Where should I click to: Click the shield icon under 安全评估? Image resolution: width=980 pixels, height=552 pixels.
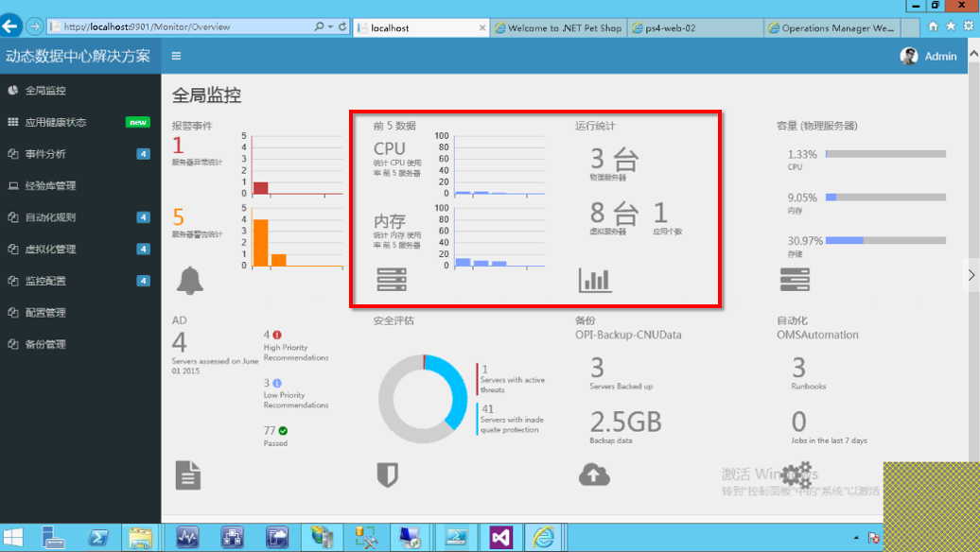pyautogui.click(x=387, y=474)
